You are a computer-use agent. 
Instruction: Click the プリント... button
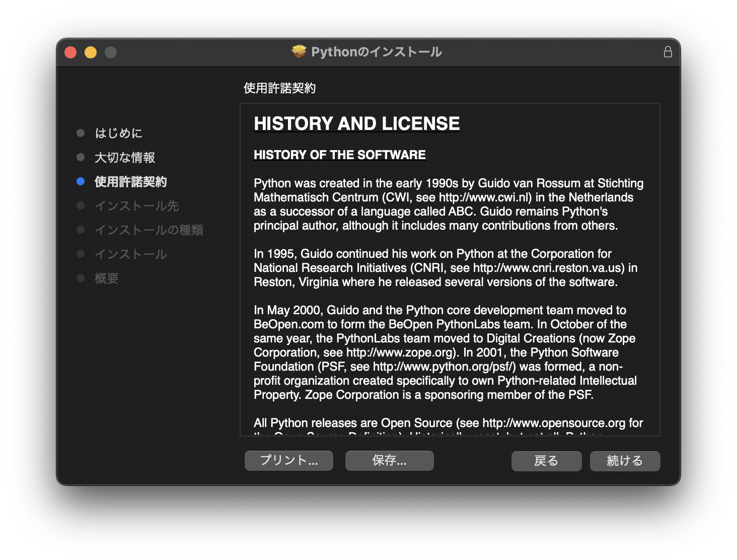288,460
